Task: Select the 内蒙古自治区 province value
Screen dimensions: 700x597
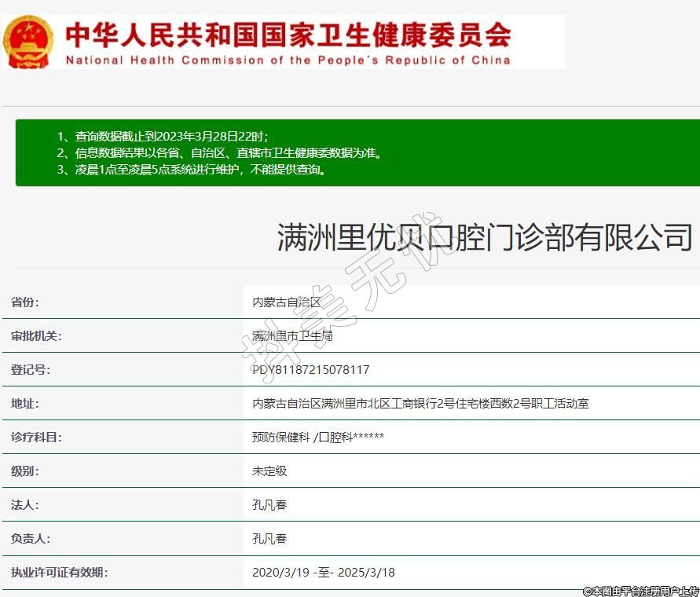Action: click(287, 302)
